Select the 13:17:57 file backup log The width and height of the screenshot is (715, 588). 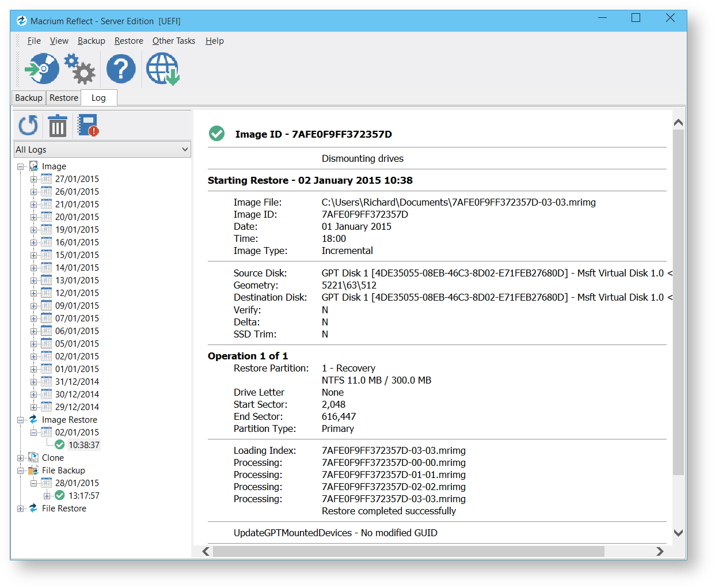coord(84,495)
